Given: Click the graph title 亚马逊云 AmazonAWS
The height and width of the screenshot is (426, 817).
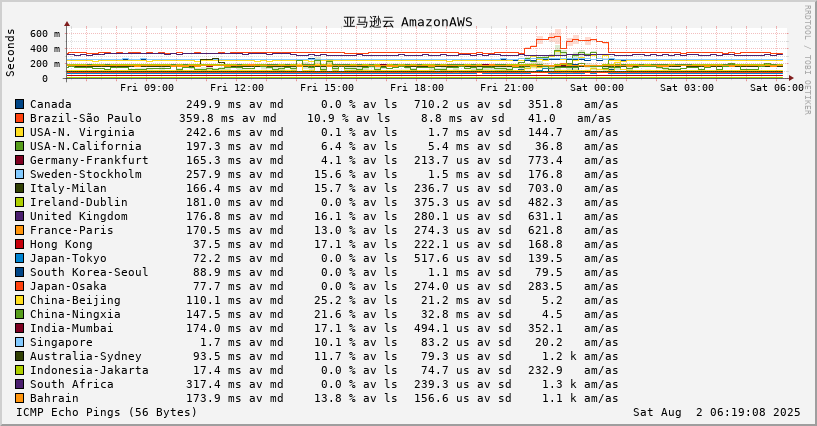Looking at the screenshot, I should pyautogui.click(x=407, y=22).
